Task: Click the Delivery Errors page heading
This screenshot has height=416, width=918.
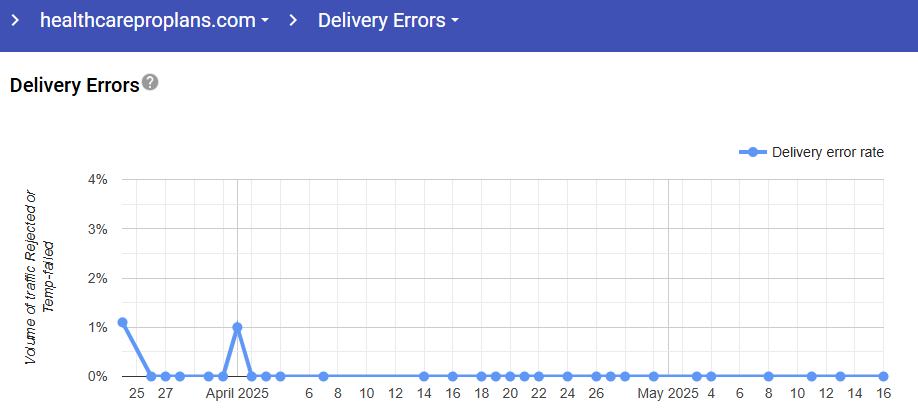Action: (75, 85)
